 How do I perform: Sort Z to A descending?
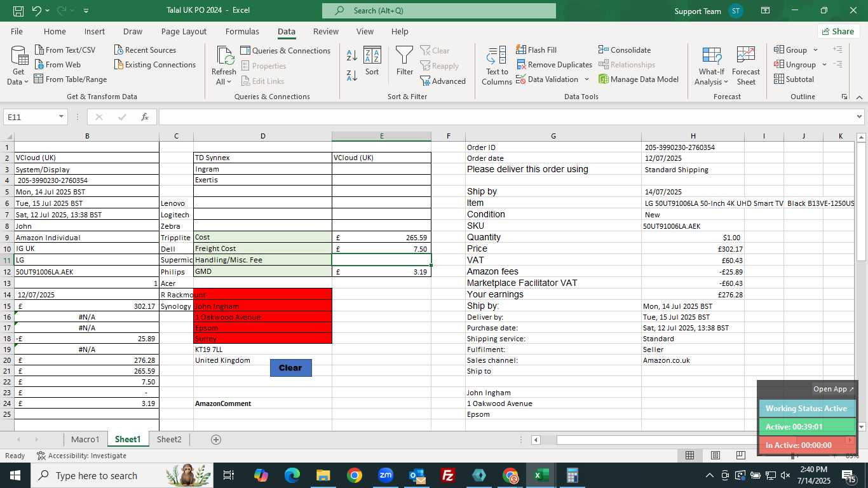click(x=352, y=76)
